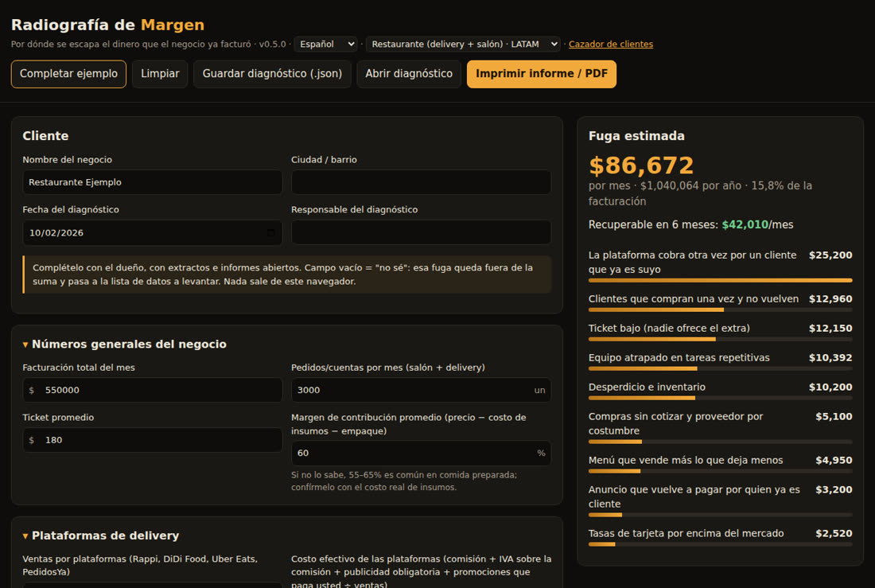The height and width of the screenshot is (588, 875).
Task: Click Imprimir informe / PDF button
Action: (x=541, y=74)
